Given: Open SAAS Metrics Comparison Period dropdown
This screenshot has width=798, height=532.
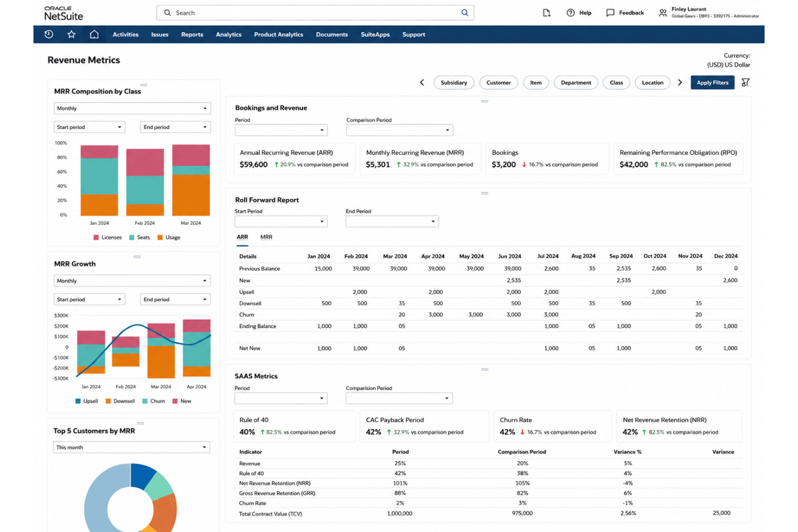Looking at the screenshot, I should (x=399, y=398).
